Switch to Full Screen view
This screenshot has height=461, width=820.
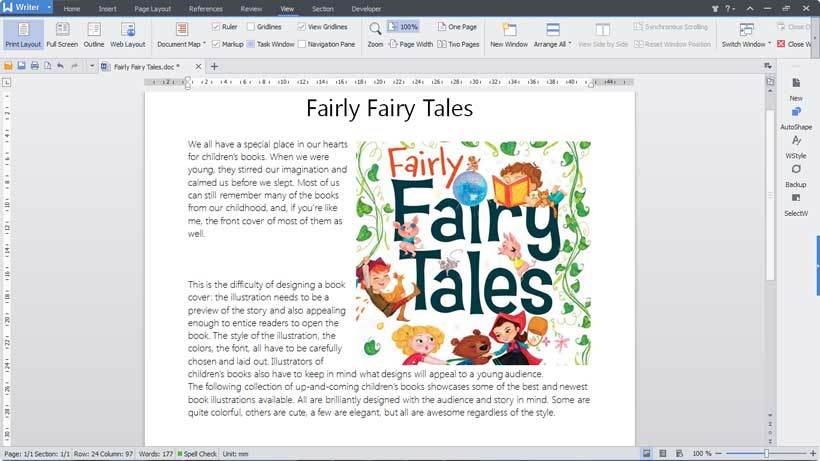pyautogui.click(x=62, y=35)
